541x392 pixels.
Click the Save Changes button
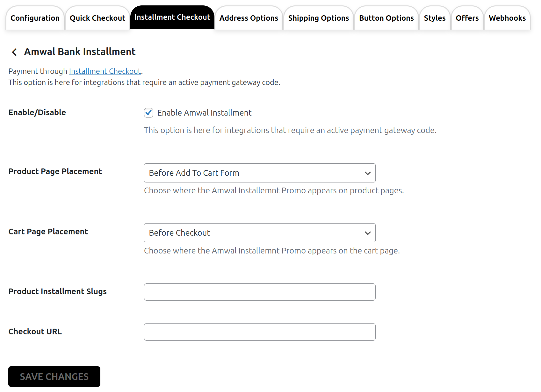coord(54,377)
